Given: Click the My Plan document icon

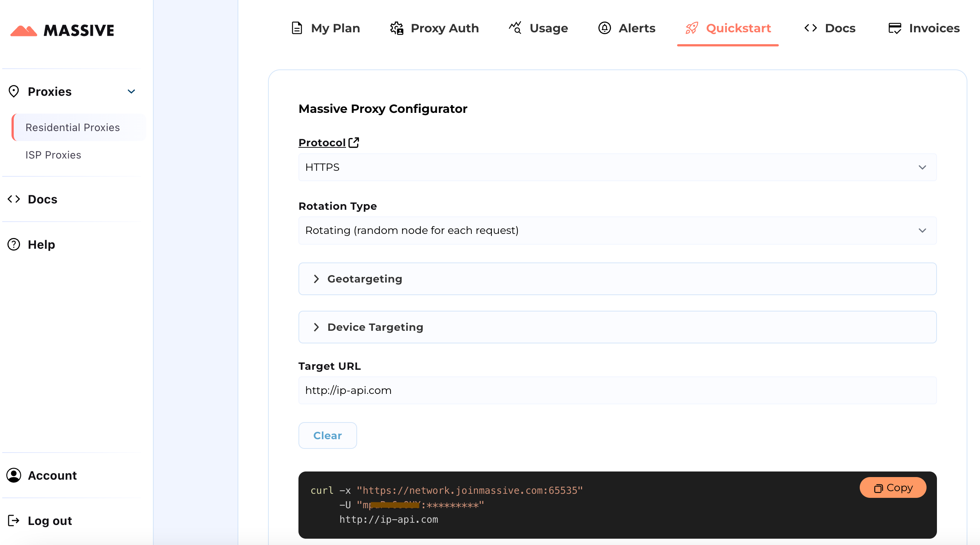Looking at the screenshot, I should [x=297, y=28].
